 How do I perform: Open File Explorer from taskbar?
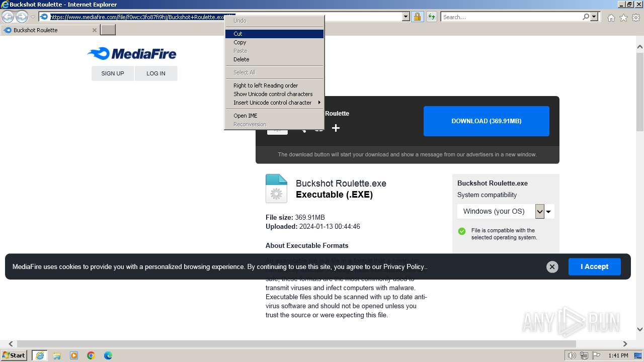(x=57, y=355)
